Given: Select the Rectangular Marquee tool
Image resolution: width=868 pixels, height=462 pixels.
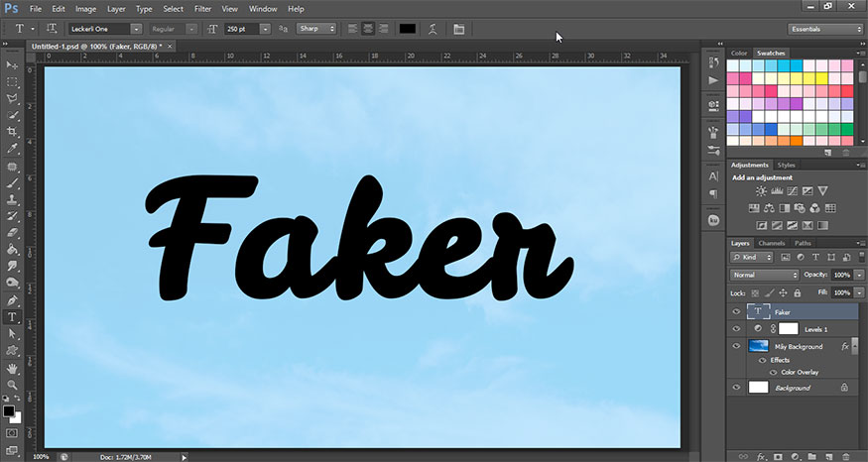Looking at the screenshot, I should coord(12,82).
